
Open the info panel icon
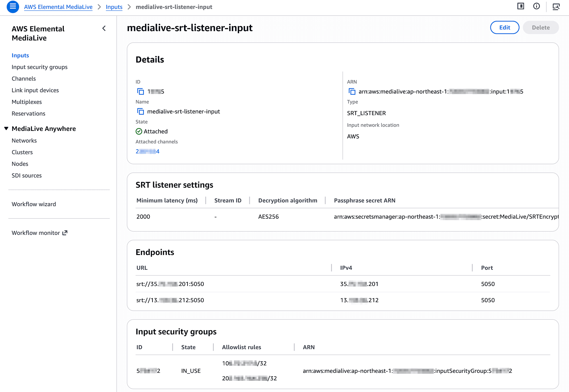536,6
